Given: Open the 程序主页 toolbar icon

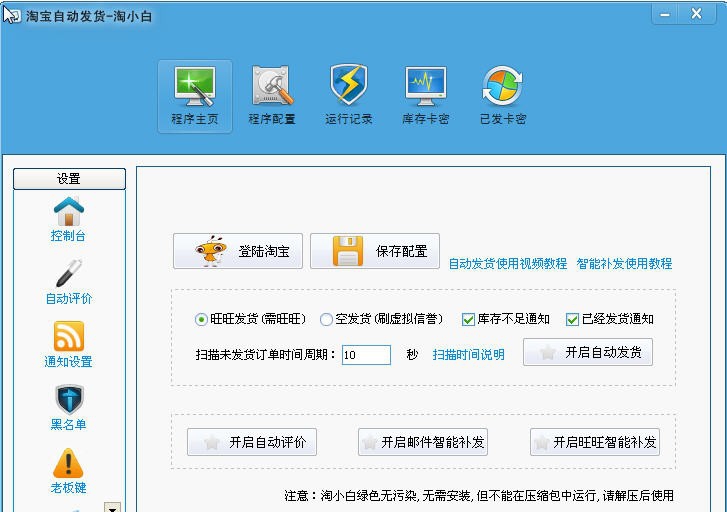Looking at the screenshot, I should pyautogui.click(x=195, y=86).
